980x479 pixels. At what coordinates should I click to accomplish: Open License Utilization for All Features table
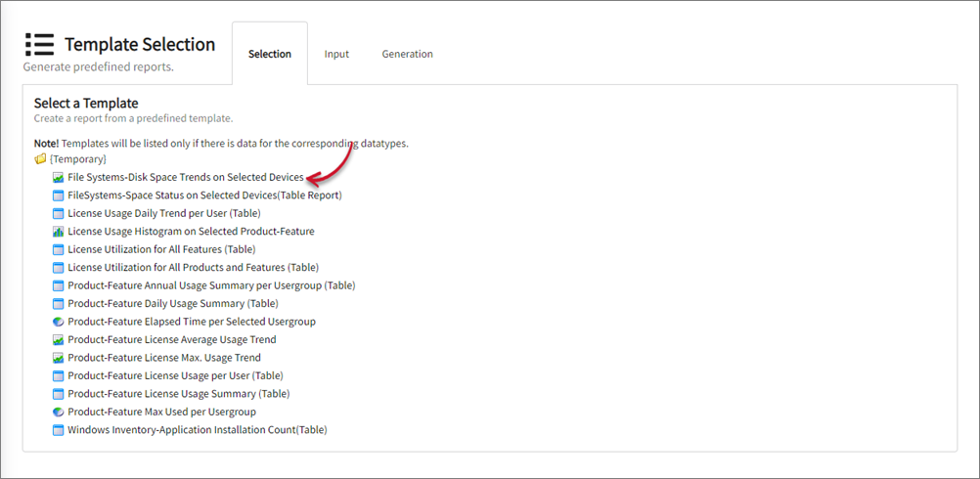pyautogui.click(x=161, y=249)
